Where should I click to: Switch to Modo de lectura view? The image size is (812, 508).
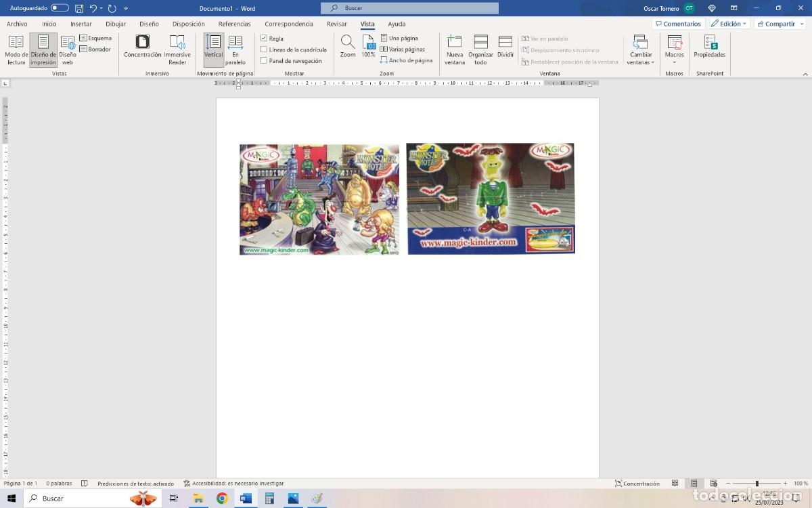[x=16, y=50]
